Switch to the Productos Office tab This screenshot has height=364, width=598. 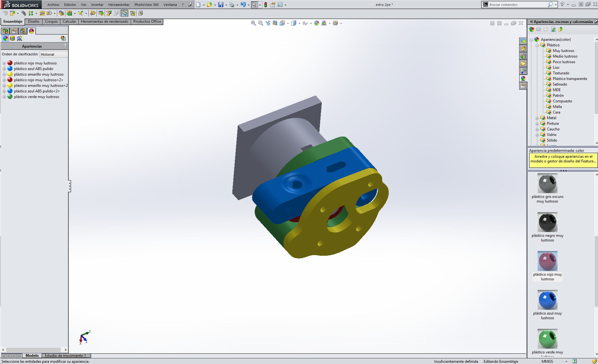[147, 21]
